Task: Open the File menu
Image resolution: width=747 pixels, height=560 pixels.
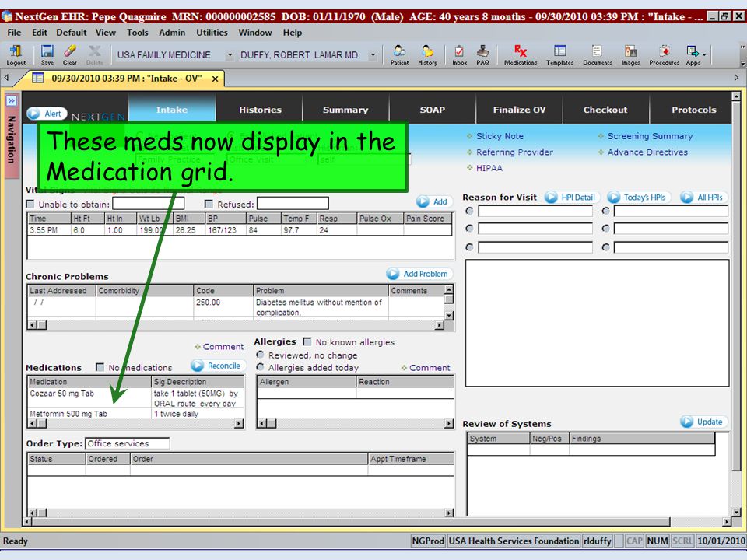Action: pyautogui.click(x=14, y=33)
